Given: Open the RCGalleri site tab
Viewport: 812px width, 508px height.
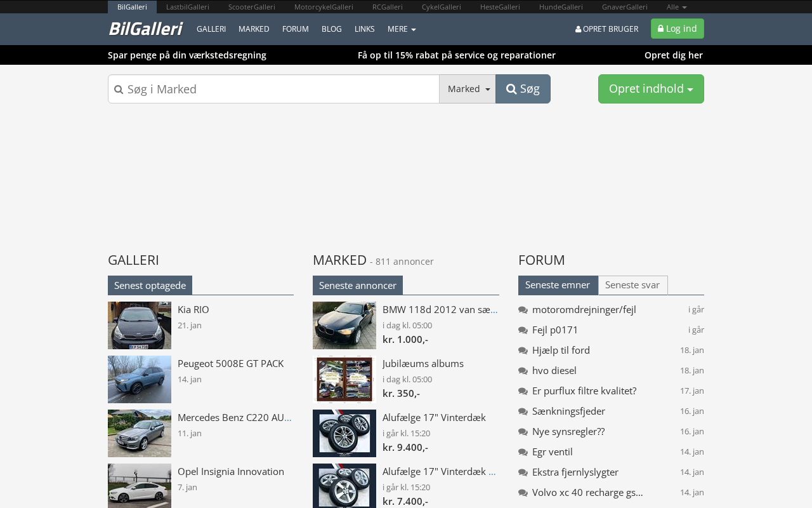Looking at the screenshot, I should pyautogui.click(x=388, y=7).
